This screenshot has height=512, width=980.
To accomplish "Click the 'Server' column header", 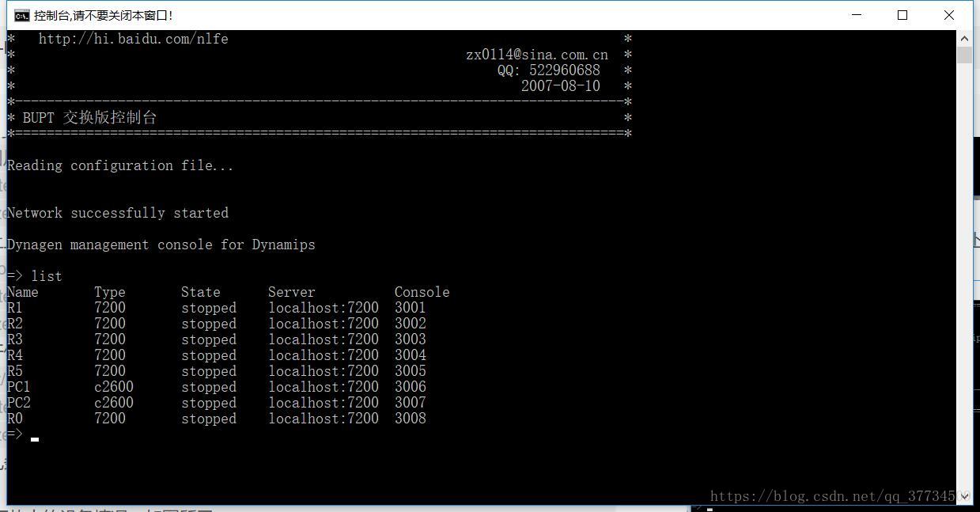I will pos(292,292).
